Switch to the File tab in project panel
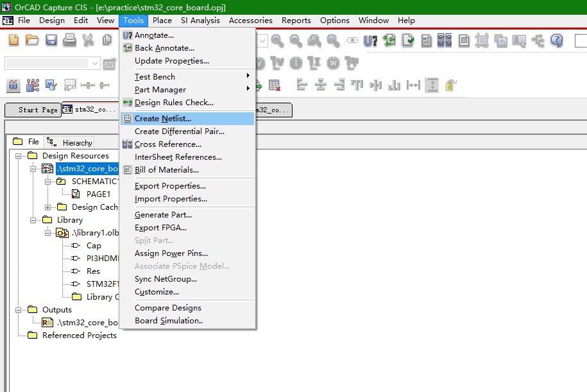Viewport: 587px width, 392px height. pos(26,142)
